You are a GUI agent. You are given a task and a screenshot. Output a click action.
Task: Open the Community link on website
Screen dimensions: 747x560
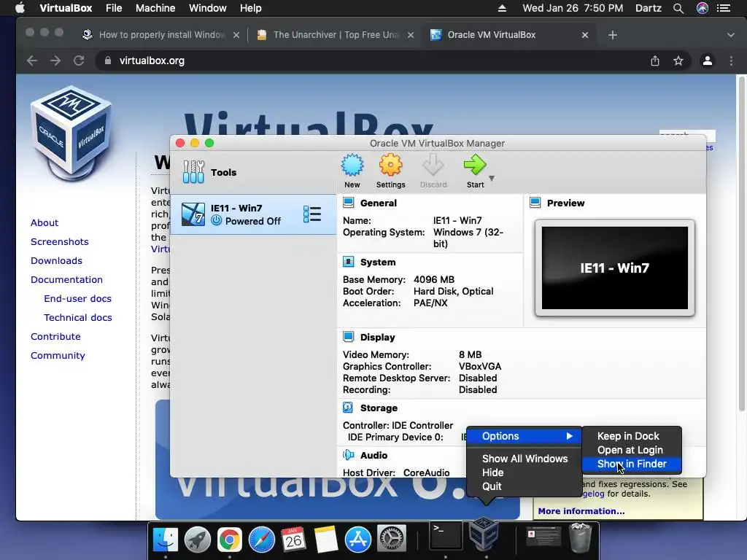click(x=58, y=355)
